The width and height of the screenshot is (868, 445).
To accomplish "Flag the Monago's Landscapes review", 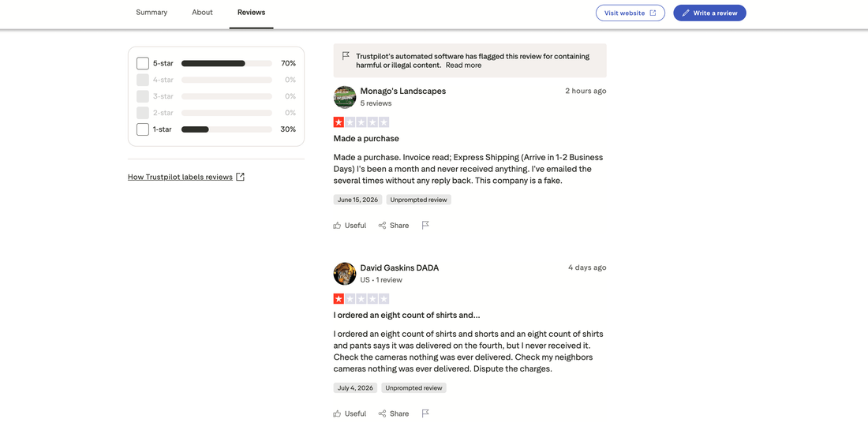I will (x=425, y=226).
